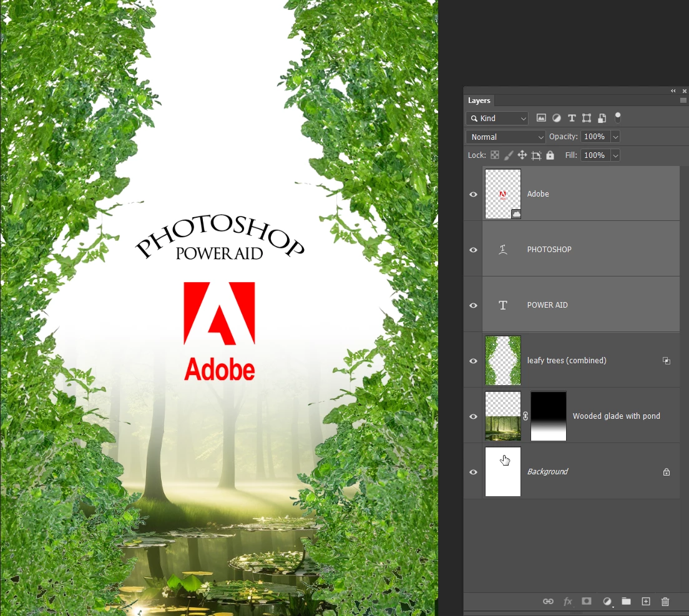Collapse the Layers panel with double arrows

(673, 91)
